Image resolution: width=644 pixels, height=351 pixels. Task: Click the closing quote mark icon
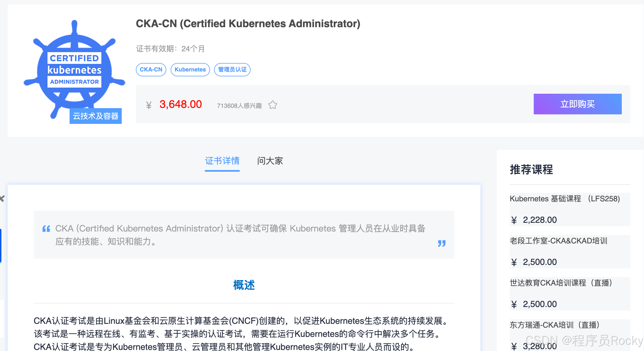(442, 243)
